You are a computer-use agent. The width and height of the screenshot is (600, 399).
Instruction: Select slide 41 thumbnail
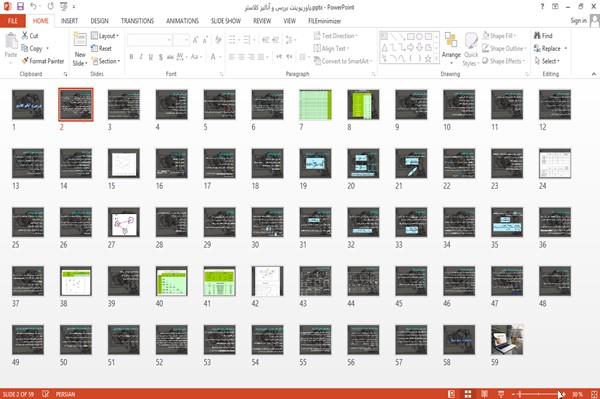[220, 281]
